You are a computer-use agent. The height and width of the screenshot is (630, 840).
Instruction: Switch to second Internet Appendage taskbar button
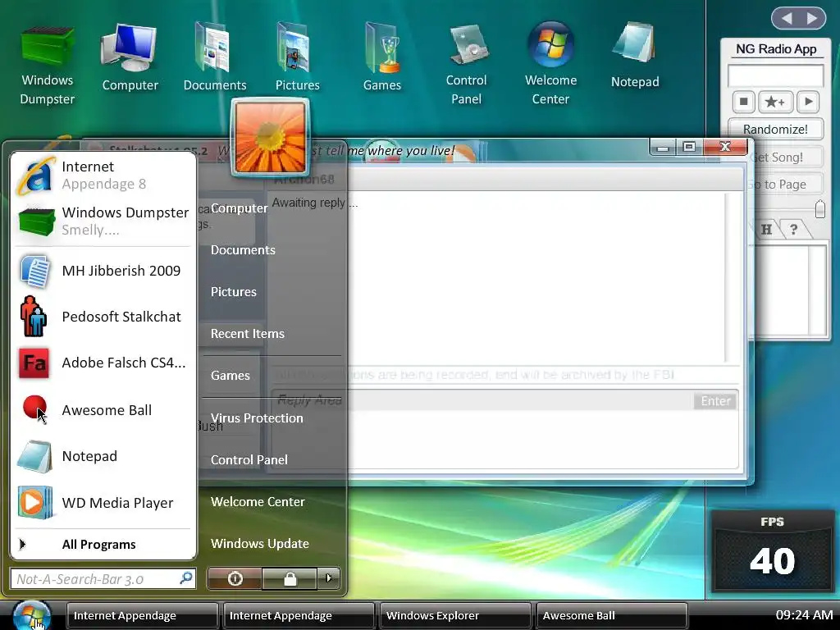pos(299,615)
